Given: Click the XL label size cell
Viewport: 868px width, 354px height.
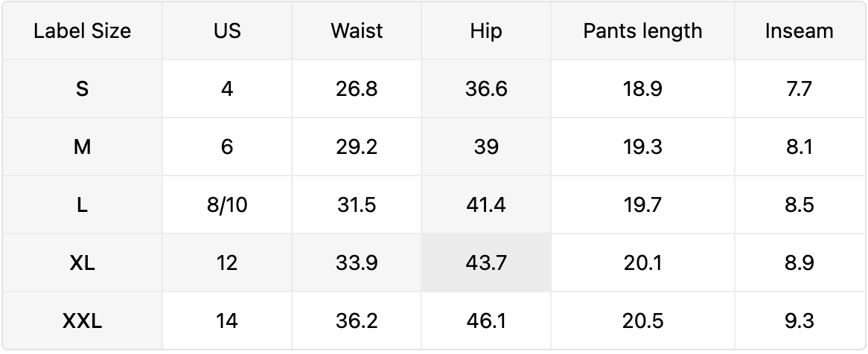Looking at the screenshot, I should (x=83, y=263).
